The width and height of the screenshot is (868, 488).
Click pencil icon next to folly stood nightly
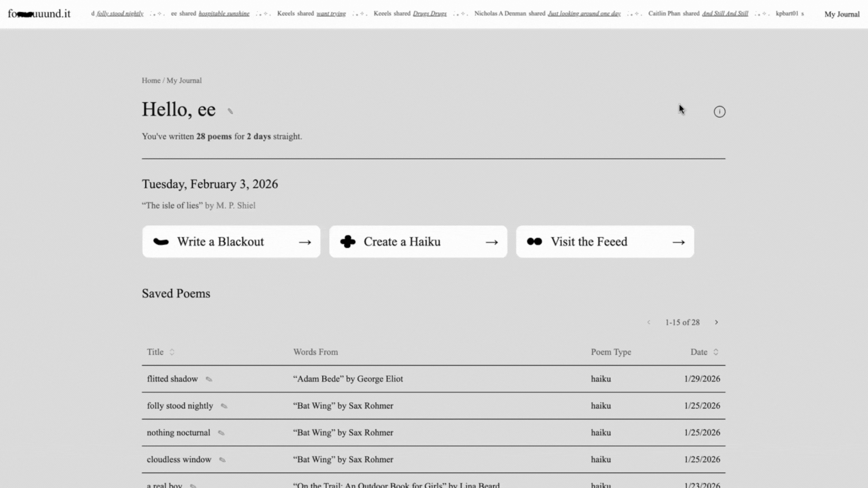tap(224, 406)
